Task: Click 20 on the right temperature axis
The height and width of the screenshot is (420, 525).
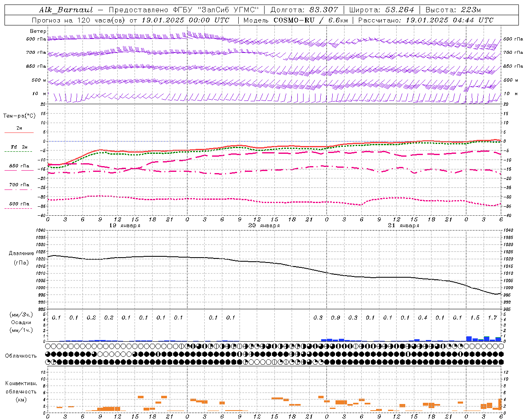Action: click(506, 105)
